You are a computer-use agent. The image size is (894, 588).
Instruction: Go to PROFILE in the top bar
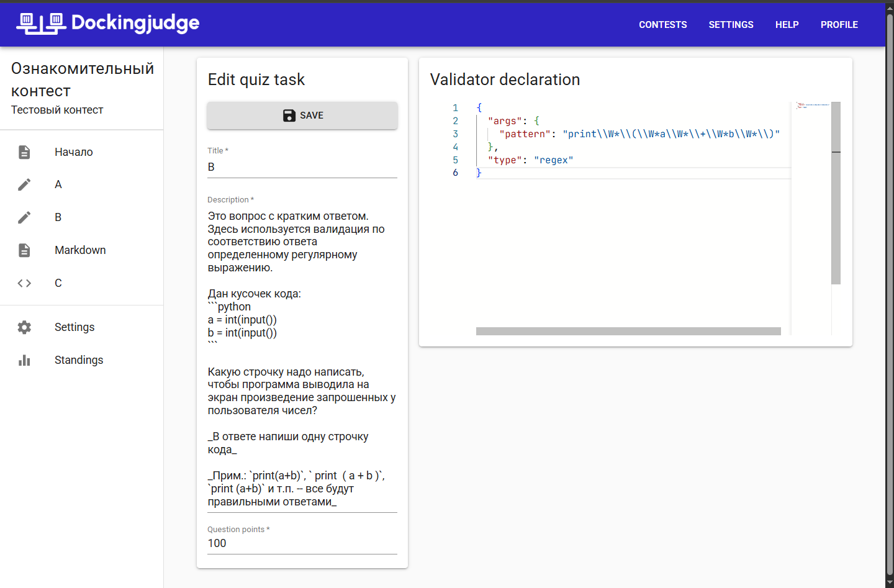[x=839, y=25]
